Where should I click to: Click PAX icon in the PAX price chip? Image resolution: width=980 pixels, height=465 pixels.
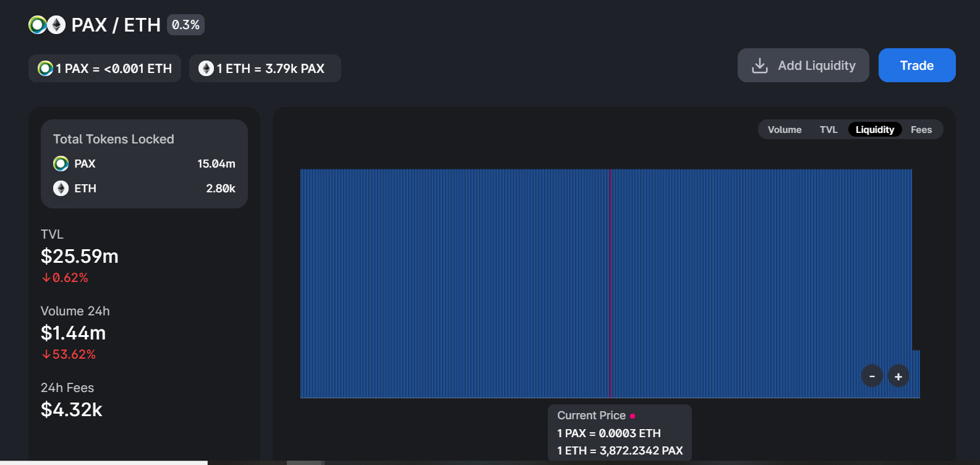tap(45, 69)
